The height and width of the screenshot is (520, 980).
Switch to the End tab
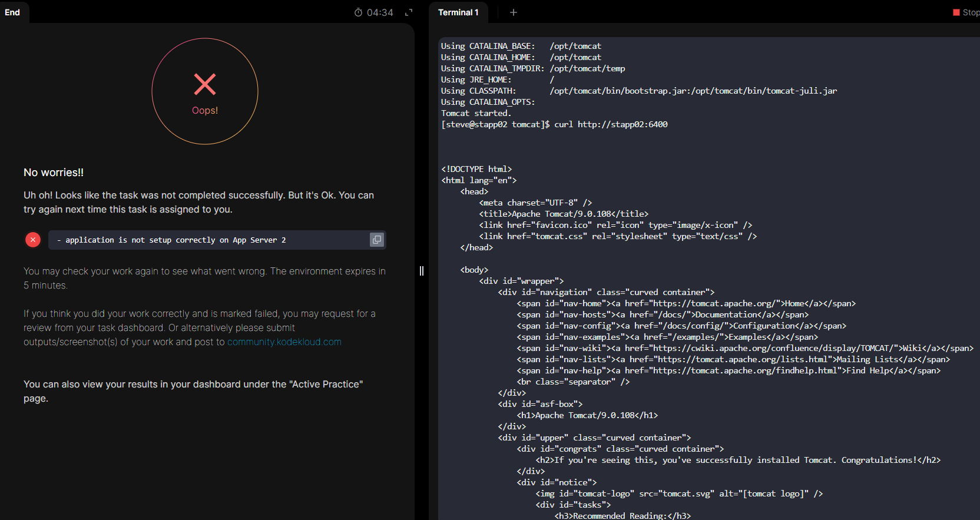pos(12,12)
